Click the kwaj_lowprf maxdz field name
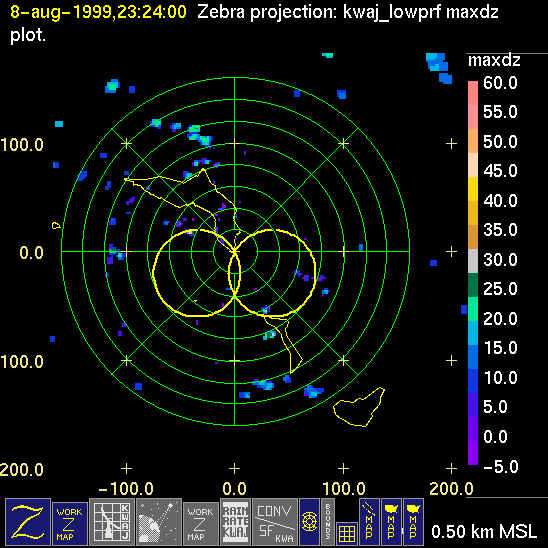 (x=420, y=12)
